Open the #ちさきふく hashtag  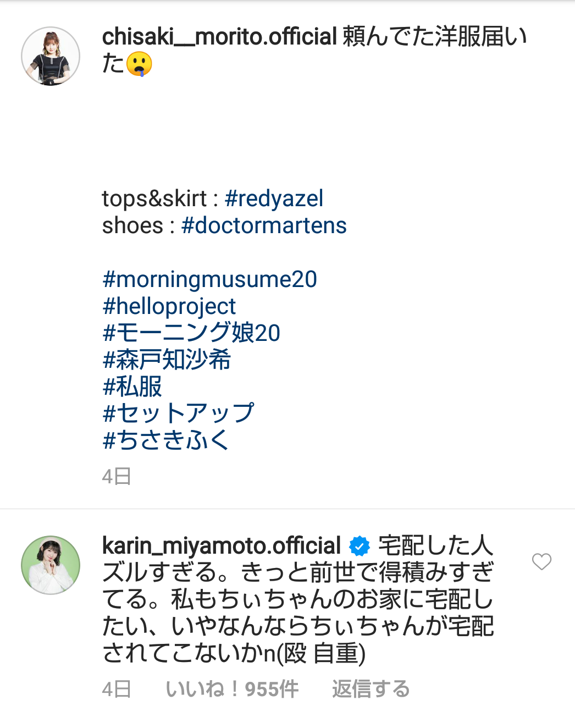click(165, 440)
